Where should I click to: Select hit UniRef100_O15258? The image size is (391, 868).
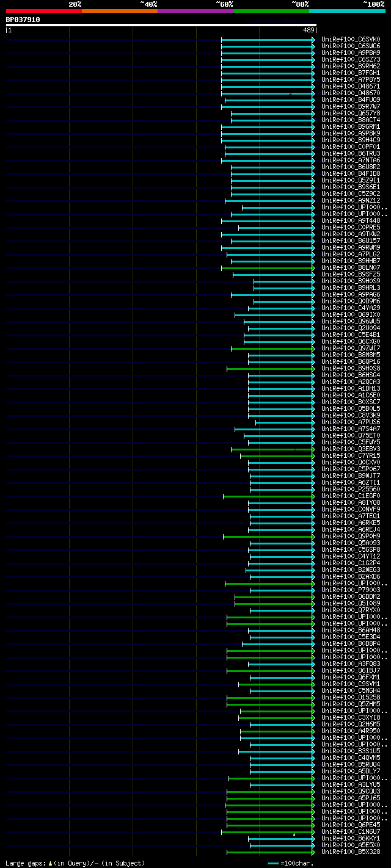click(x=351, y=697)
